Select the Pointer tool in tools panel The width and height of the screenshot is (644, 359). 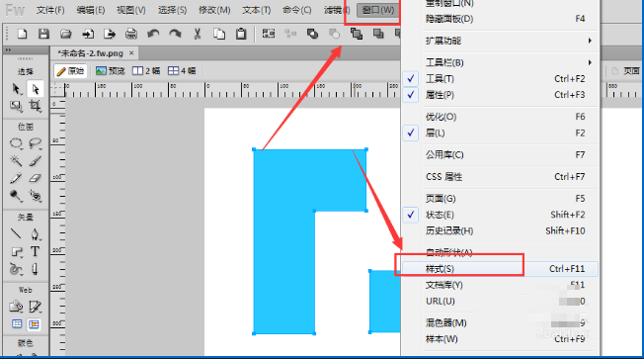(x=16, y=89)
